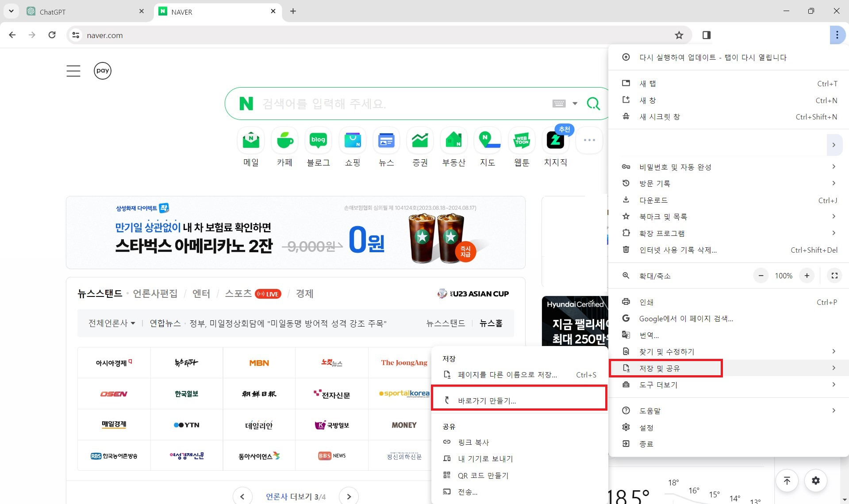The width and height of the screenshot is (849, 504).
Task: Open the page settings gear button
Action: pos(816,481)
